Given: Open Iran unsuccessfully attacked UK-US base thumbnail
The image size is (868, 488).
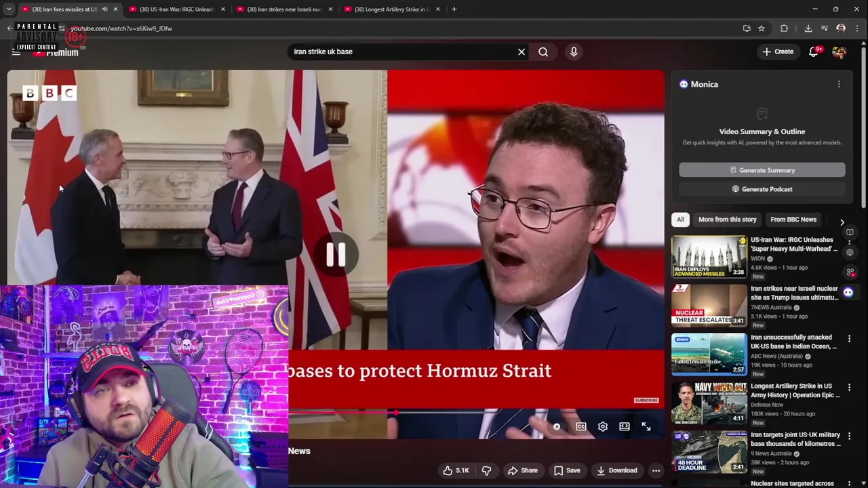Looking at the screenshot, I should pyautogui.click(x=709, y=354).
